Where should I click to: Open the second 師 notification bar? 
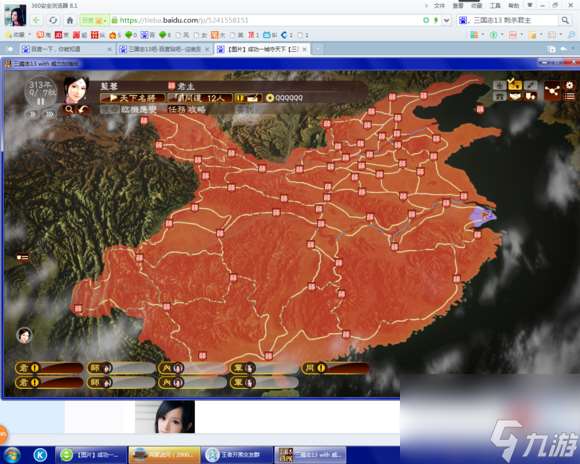pos(121,382)
